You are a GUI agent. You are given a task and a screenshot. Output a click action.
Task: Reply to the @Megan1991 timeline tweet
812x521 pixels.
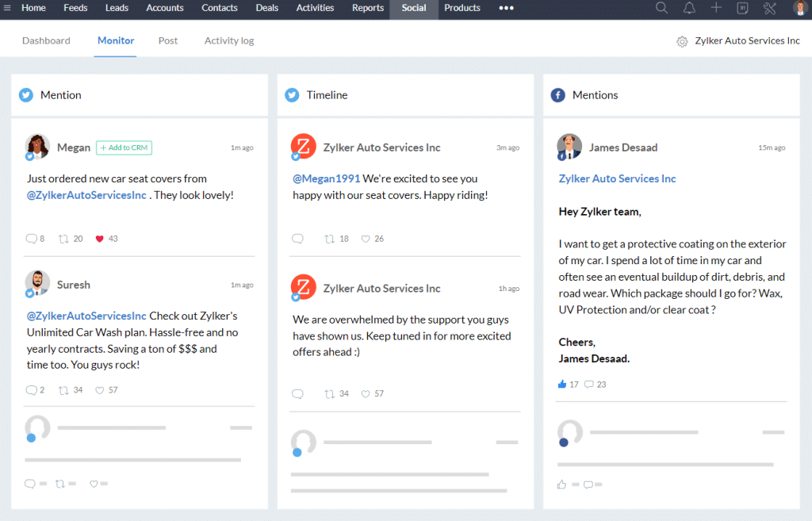297,239
